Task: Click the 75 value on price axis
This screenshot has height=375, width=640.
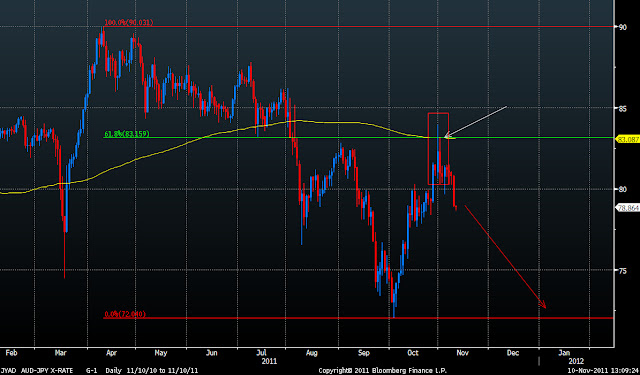Action: tap(622, 270)
